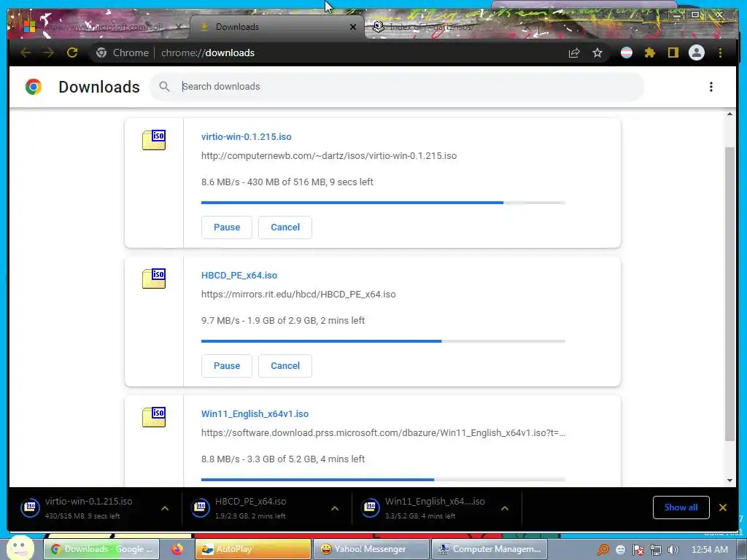Open the Extensions puzzle piece icon

point(650,52)
